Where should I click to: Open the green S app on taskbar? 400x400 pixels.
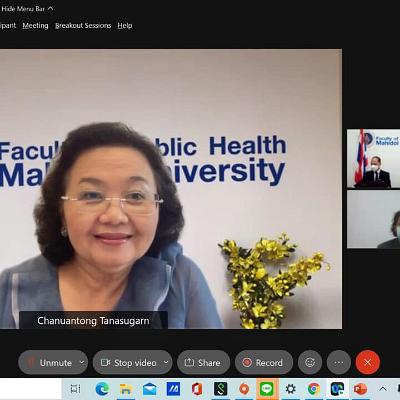[221, 389]
